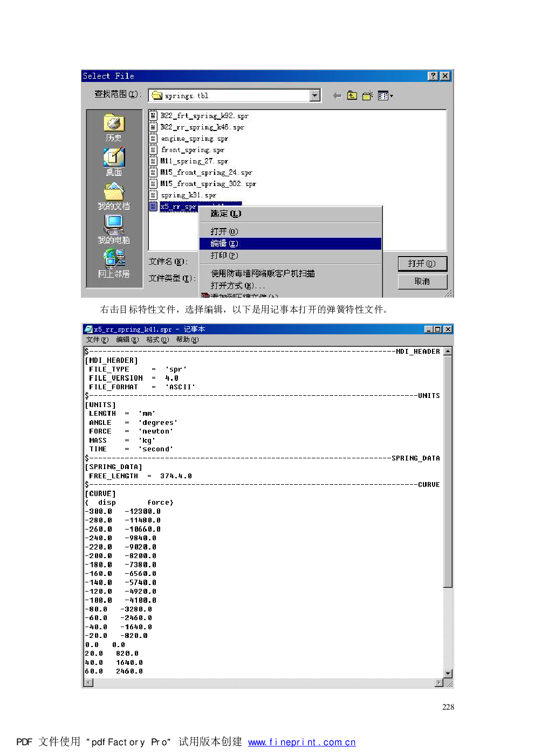Viewport: 535px width, 756px height.
Task: Choose 使用防毒墙网络版客户机扫描 in context menu
Action: pos(290,273)
